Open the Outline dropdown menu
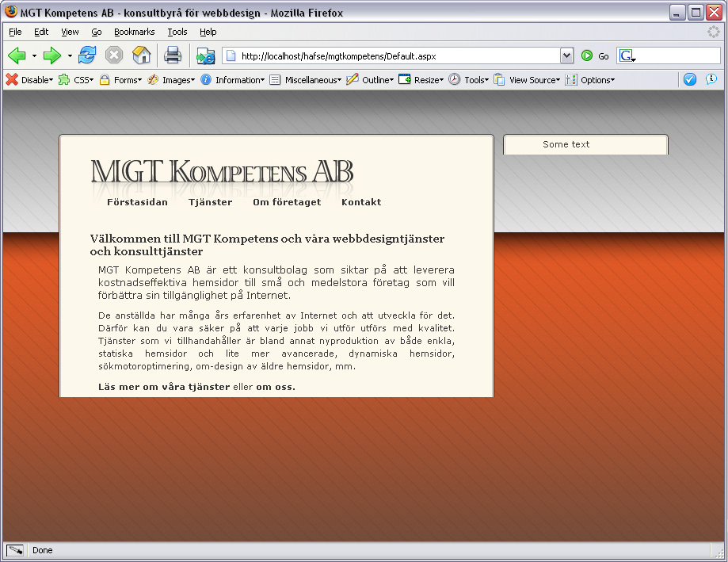 377,80
